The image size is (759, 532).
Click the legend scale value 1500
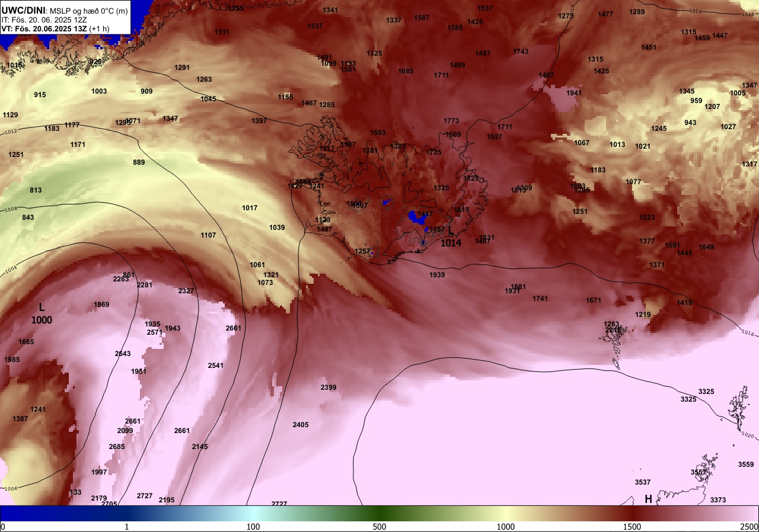pos(632,527)
